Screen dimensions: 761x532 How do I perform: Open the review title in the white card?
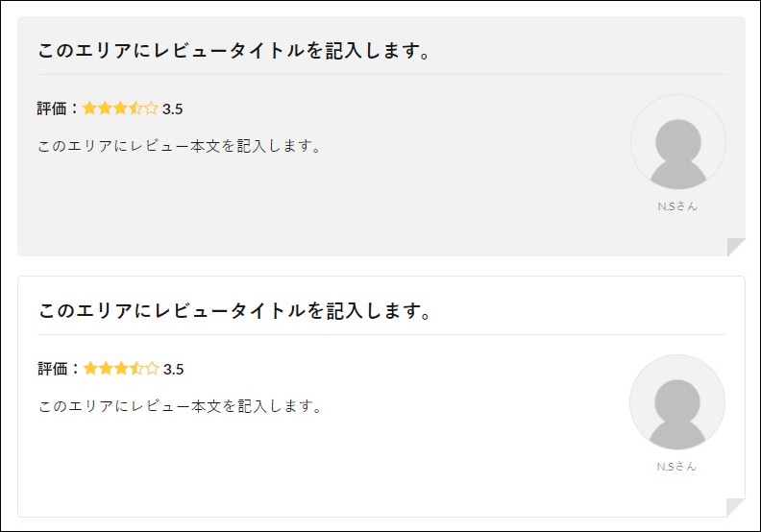click(233, 311)
